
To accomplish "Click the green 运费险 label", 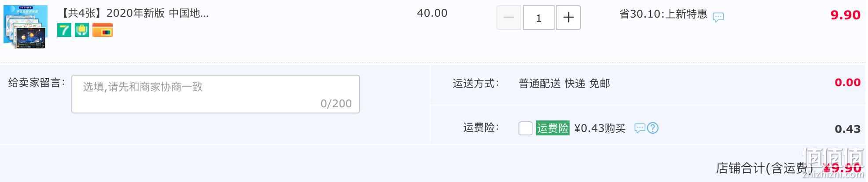I will [x=553, y=128].
